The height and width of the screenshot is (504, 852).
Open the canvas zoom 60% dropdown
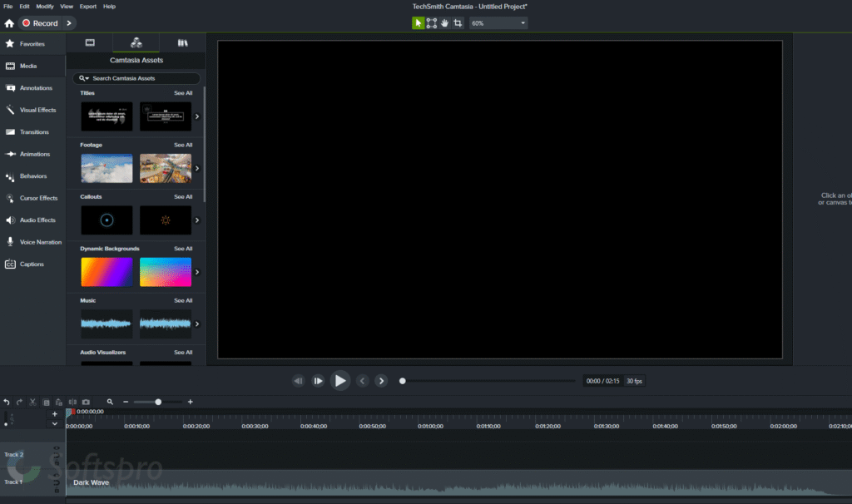tap(498, 23)
